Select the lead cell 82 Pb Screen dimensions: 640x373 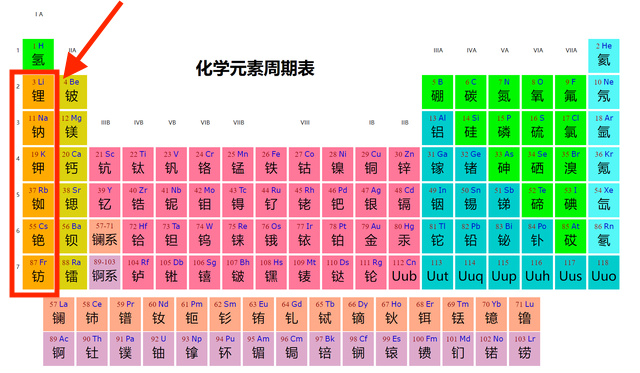coord(471,236)
